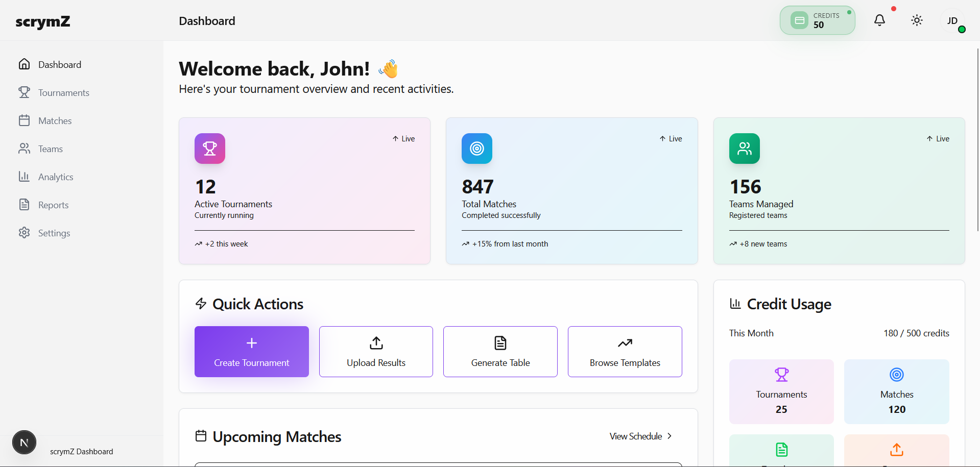980x467 pixels.
Task: Open the notifications bell icon
Action: (879, 20)
